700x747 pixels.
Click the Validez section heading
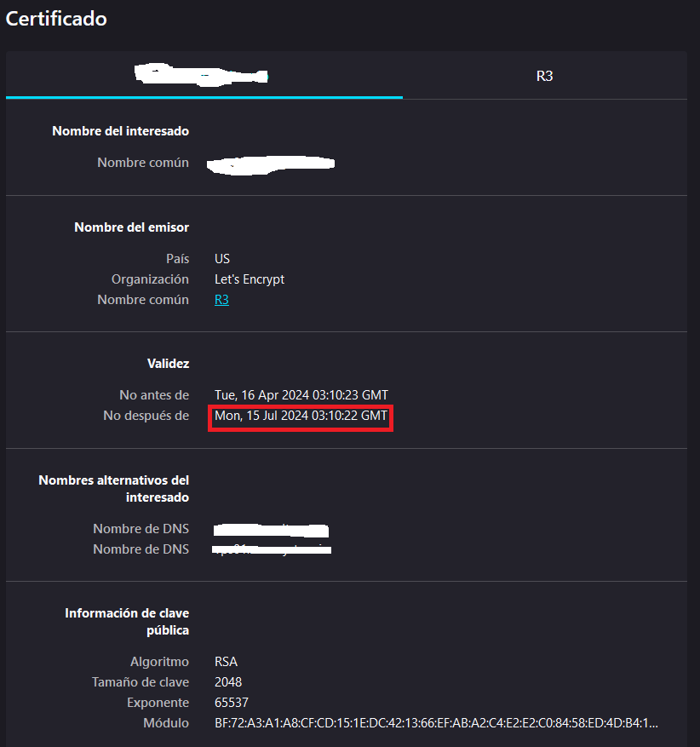click(168, 364)
